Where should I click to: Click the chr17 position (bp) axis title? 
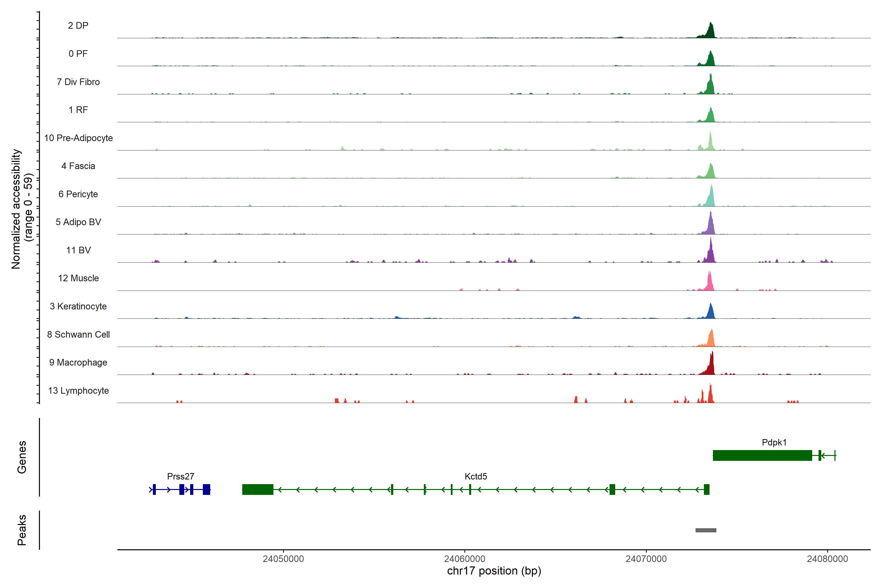pos(494,571)
